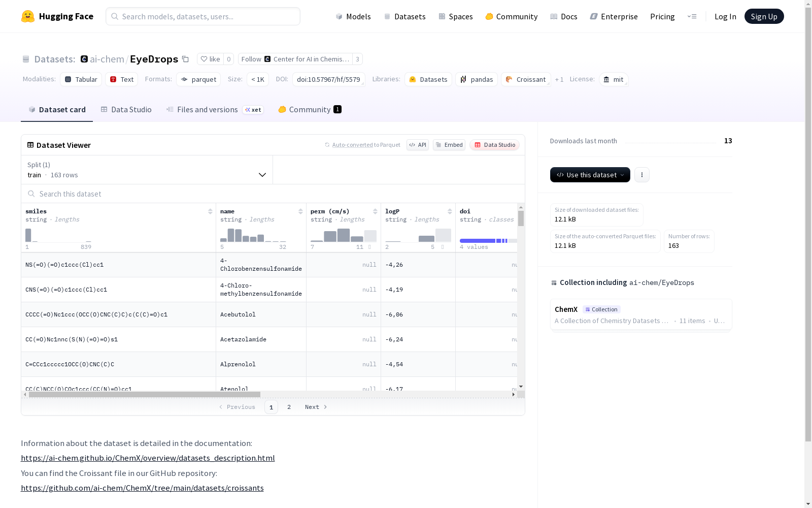
Task: Focus the Search this dataset field
Action: point(273,194)
